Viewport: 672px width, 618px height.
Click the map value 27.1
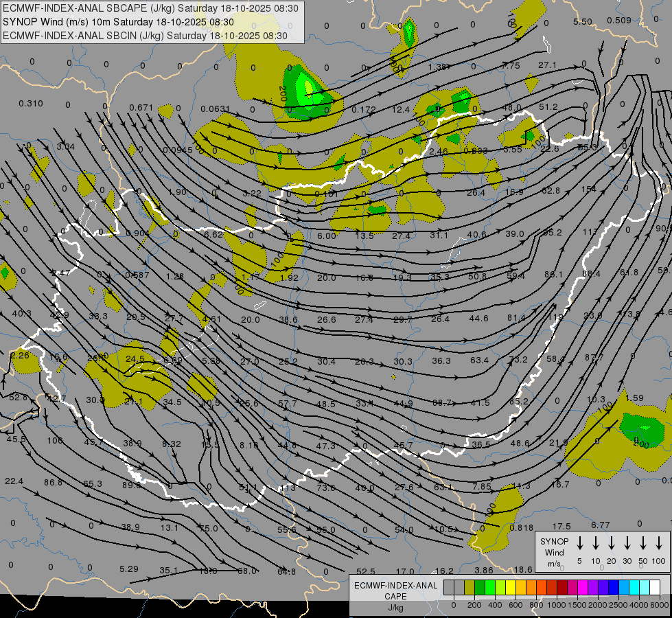[x=547, y=65]
